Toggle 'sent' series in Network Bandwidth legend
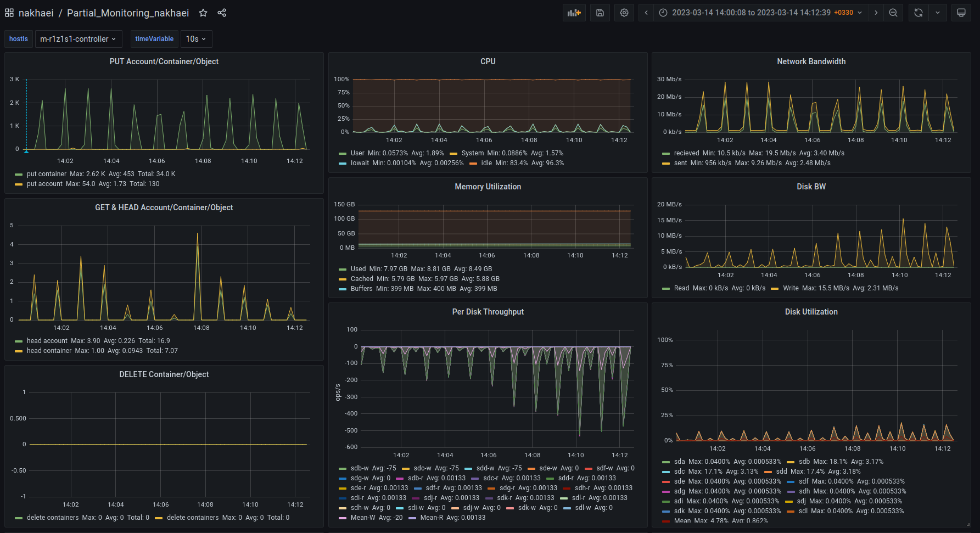Screen dimensions: 980x533 (x=680, y=163)
